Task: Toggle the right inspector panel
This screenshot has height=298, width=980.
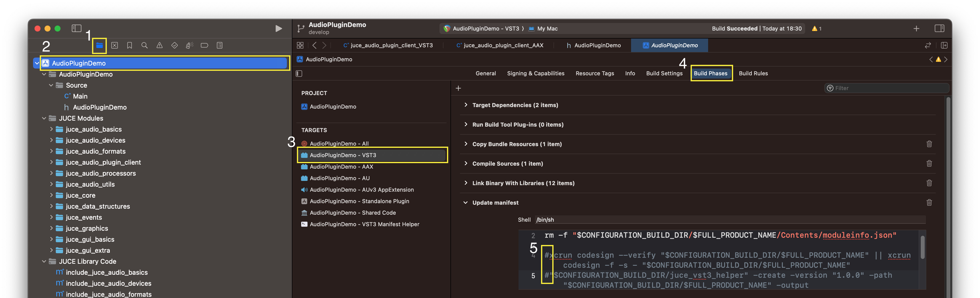Action: tap(939, 29)
